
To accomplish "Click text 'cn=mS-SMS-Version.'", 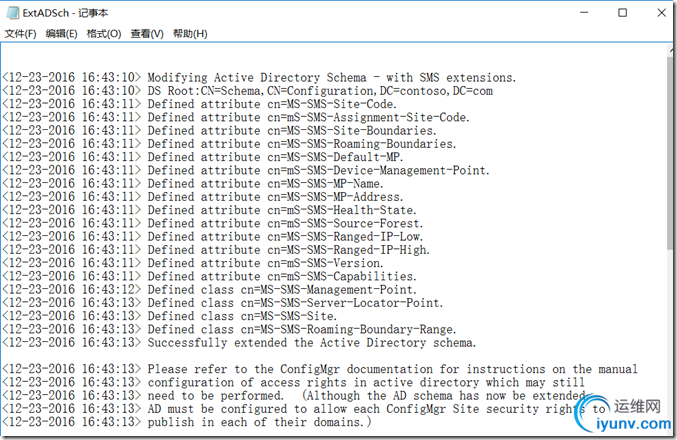I will pyautogui.click(x=325, y=263).
